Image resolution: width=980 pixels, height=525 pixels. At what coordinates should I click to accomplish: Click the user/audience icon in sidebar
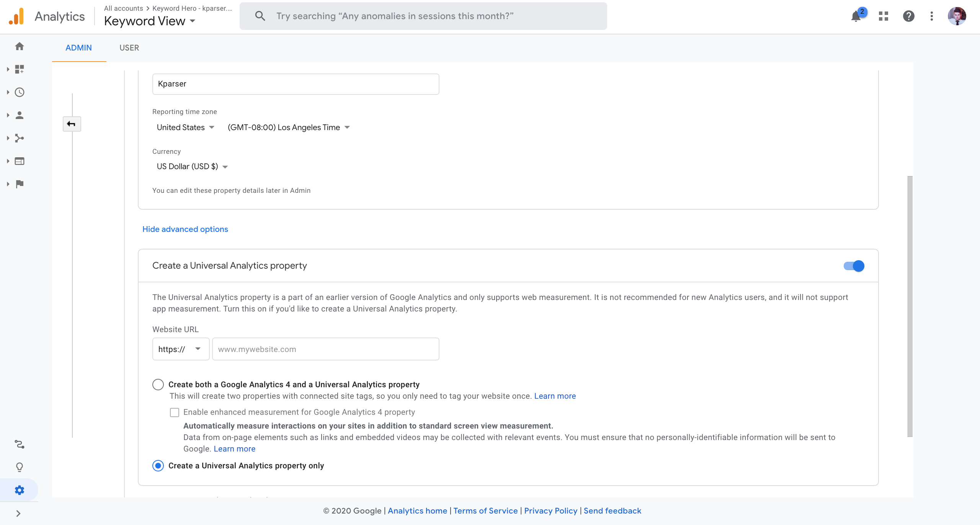19,116
